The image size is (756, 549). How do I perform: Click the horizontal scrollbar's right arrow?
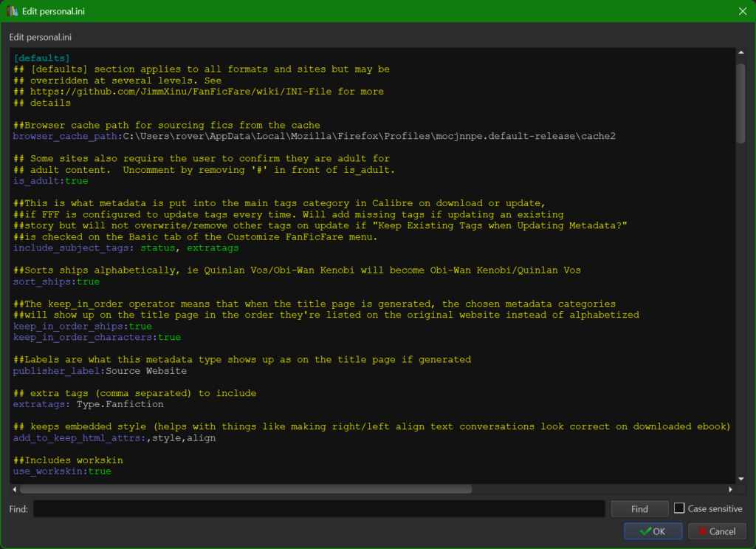[x=729, y=488]
